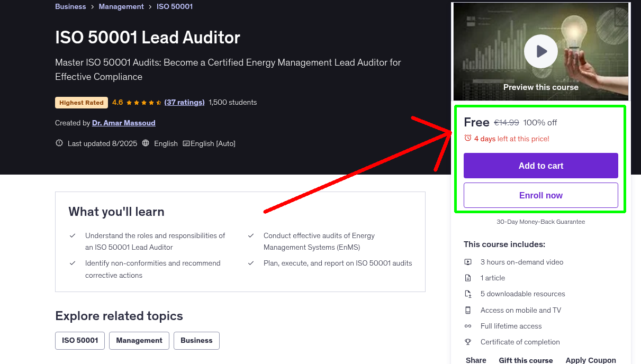This screenshot has width=641, height=364.
Task: Click the downloadable resources icon
Action: [x=468, y=294]
